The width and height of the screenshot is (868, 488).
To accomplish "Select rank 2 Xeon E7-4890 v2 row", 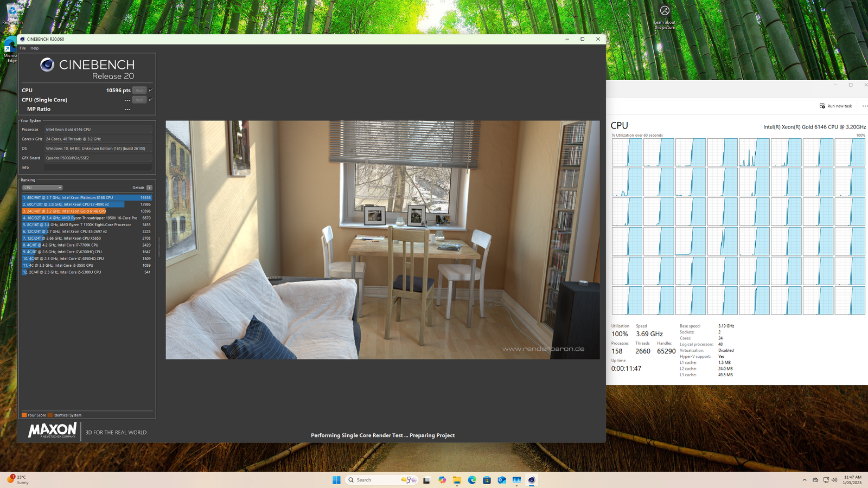I will click(x=87, y=204).
